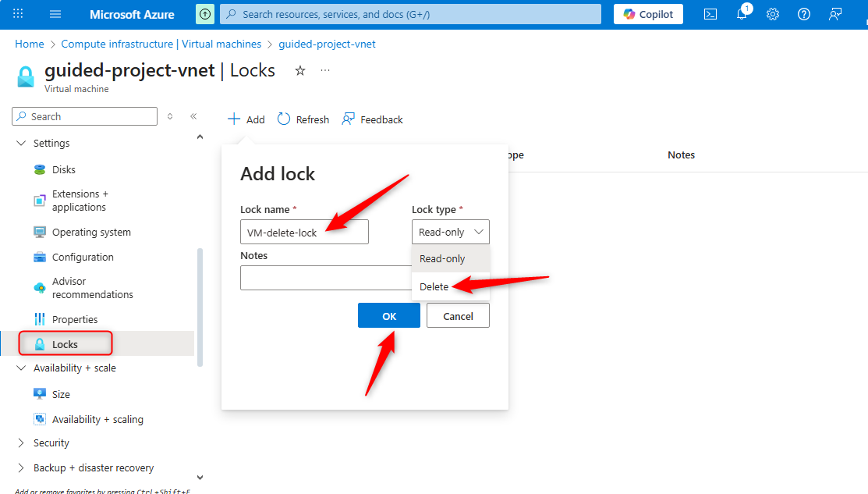Click the Lock name field
Image resolution: width=868 pixels, height=494 pixels.
pyautogui.click(x=304, y=232)
